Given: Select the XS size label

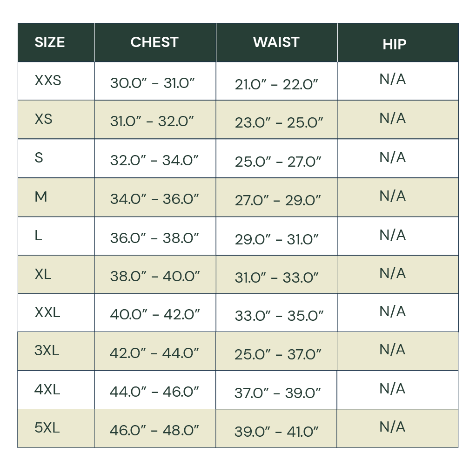Looking at the screenshot, I should 43,119.
